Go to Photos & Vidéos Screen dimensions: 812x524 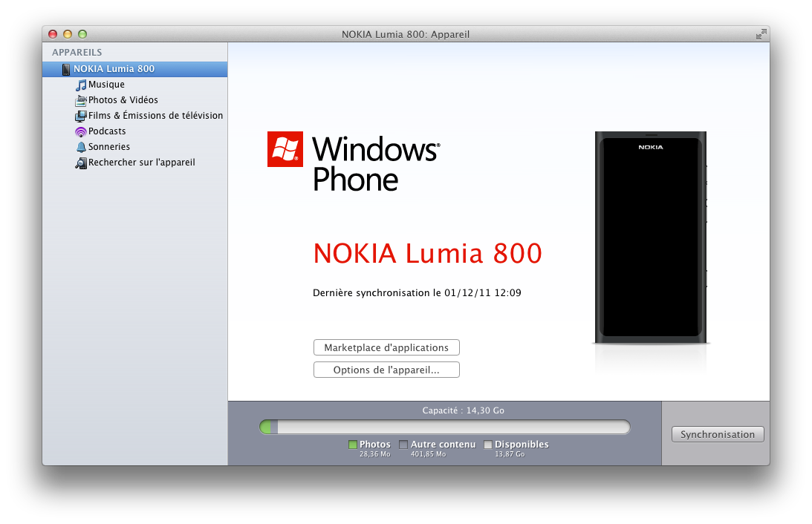pos(123,100)
